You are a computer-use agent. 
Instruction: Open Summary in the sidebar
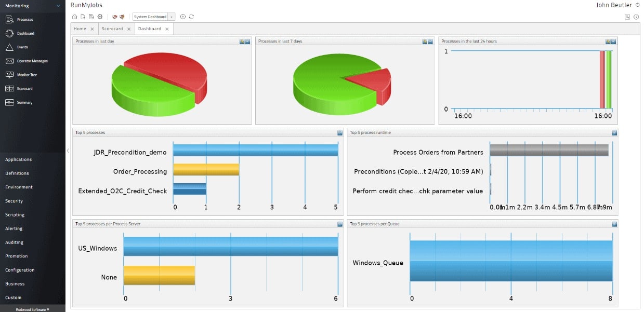19,102
